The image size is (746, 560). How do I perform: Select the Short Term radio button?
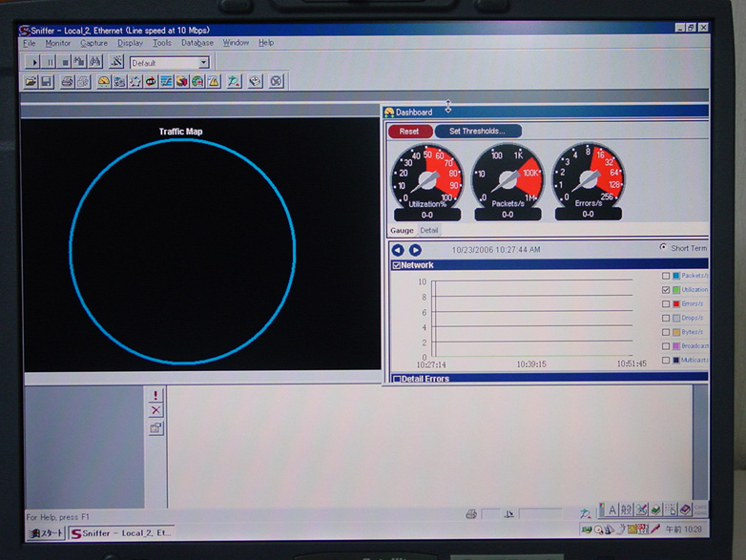[664, 248]
